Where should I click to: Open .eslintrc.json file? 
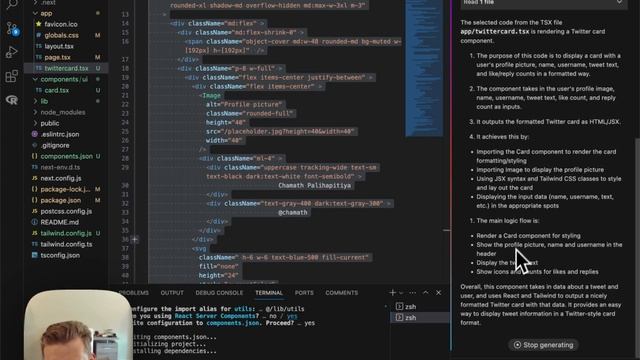click(60, 134)
